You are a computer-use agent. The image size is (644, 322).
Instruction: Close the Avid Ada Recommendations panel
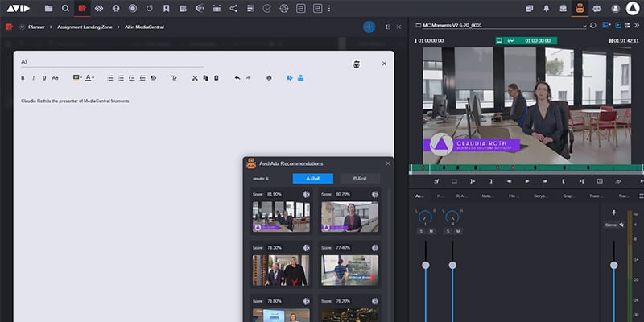388,163
